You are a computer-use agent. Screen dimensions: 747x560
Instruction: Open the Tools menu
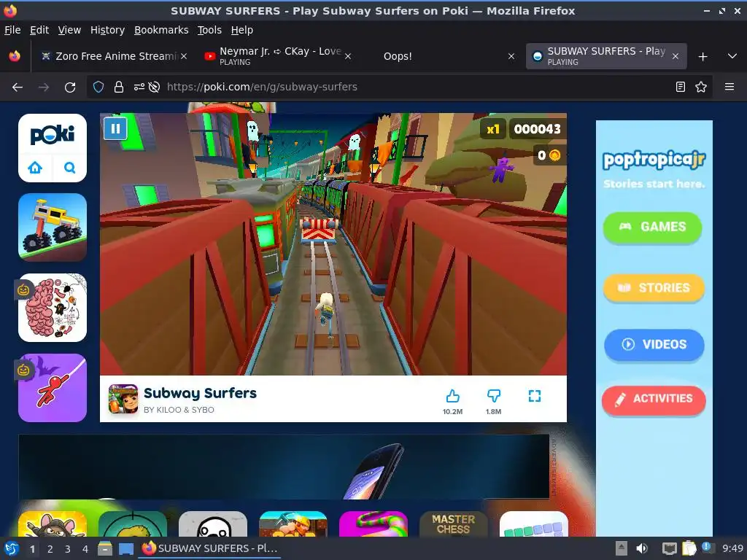[x=209, y=30]
